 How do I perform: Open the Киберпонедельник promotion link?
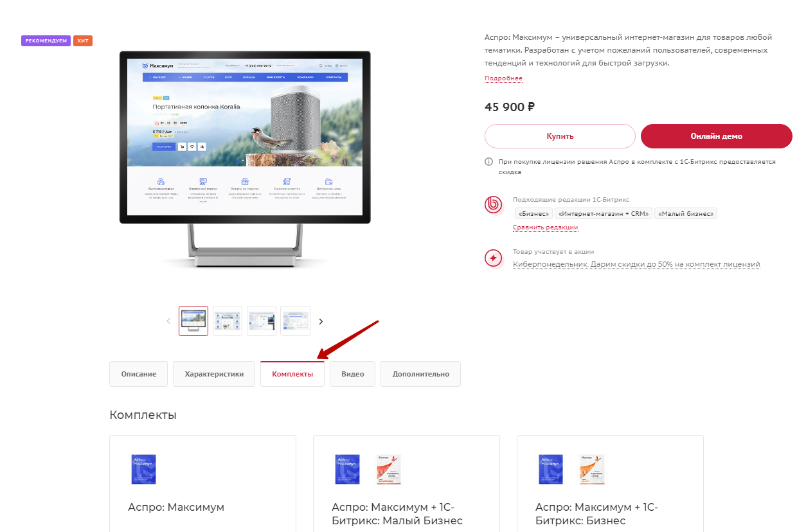[636, 264]
